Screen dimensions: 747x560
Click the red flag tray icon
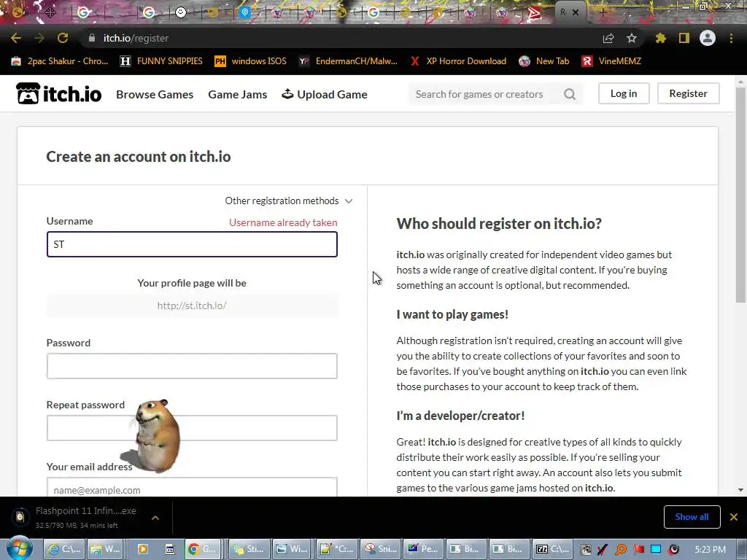638,550
